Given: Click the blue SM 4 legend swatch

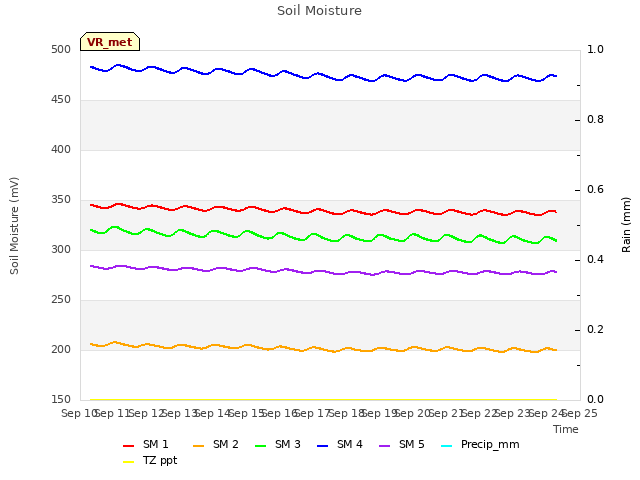Looking at the screenshot, I should (x=322, y=446).
